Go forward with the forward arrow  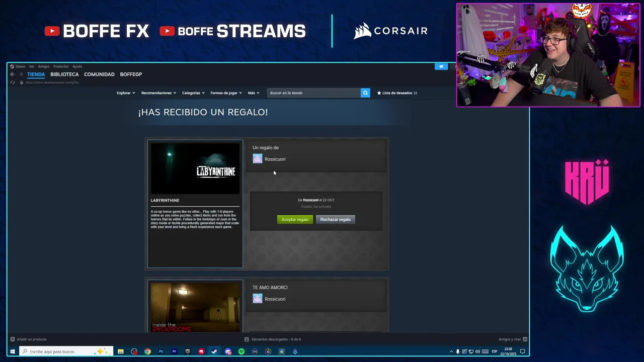coord(21,74)
